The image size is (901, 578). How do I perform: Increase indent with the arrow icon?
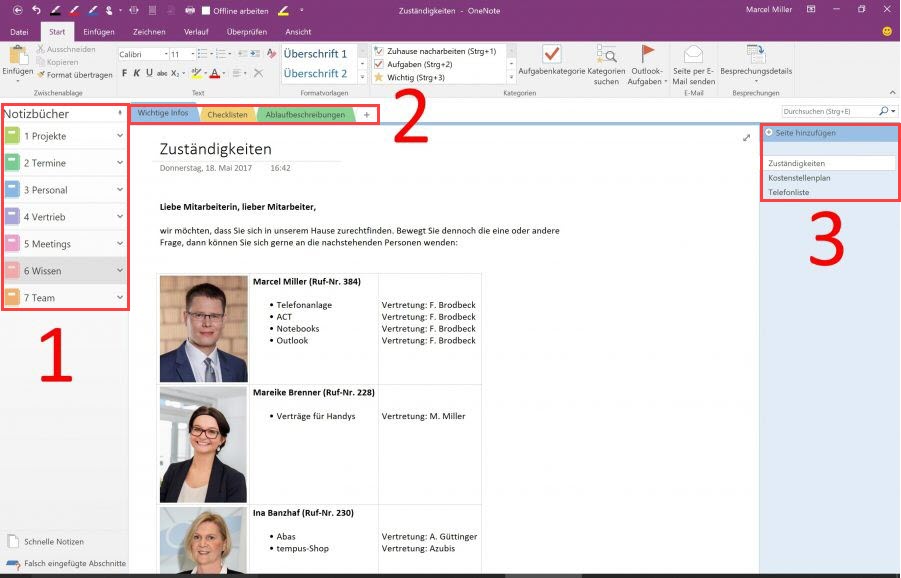(255, 53)
